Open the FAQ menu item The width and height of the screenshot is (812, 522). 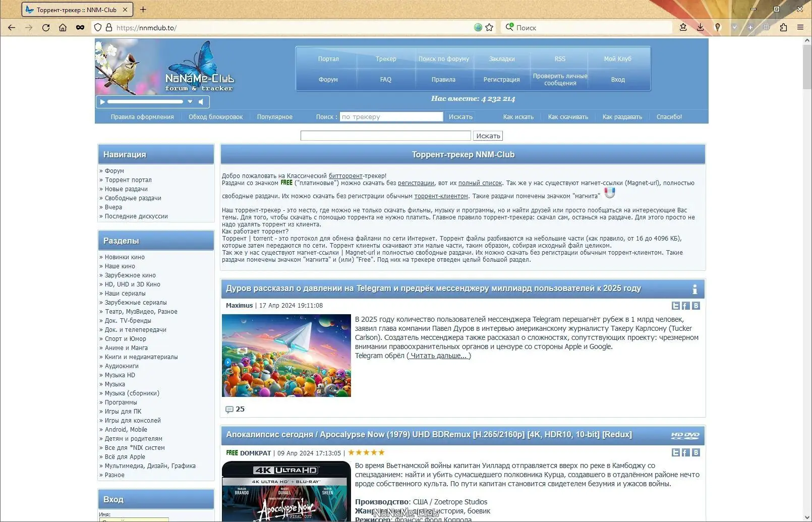click(x=386, y=80)
